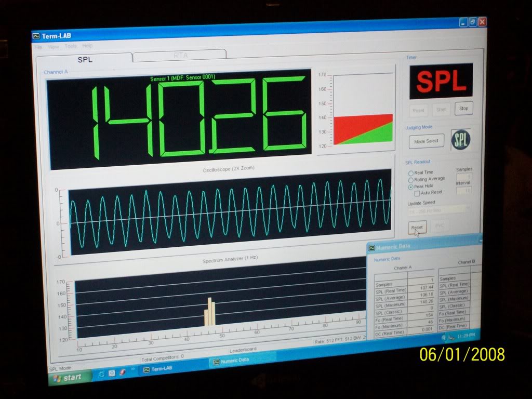Click the SPL Mode status bar text
This screenshot has width=532, height=399.
(60, 368)
